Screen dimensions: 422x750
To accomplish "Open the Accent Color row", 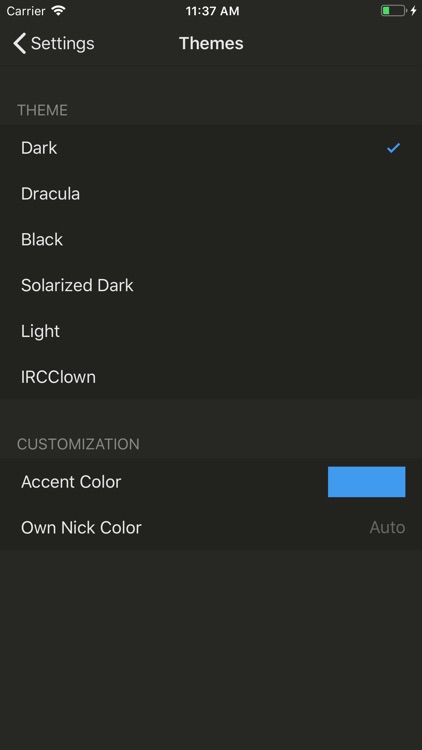I will pyautogui.click(x=211, y=482).
